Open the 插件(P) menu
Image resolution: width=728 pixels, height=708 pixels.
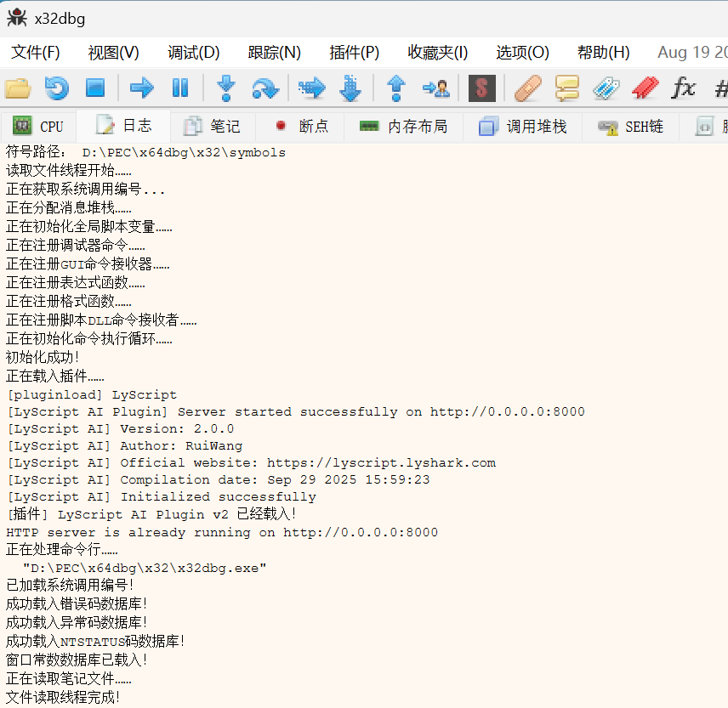pos(354,53)
